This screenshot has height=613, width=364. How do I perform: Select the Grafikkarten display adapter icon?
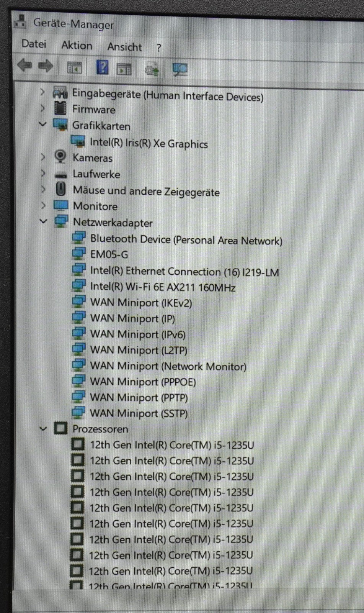pos(60,125)
